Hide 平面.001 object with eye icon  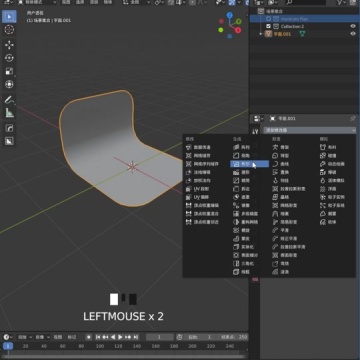[353, 34]
